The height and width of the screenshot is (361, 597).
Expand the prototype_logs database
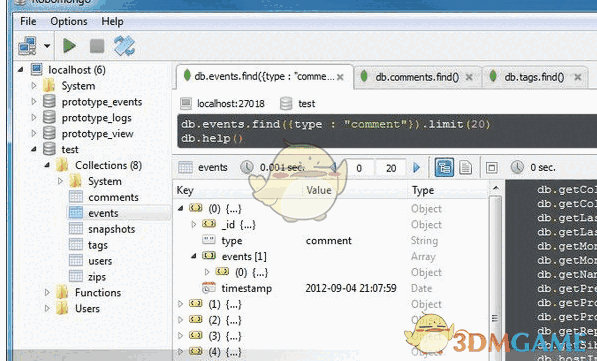point(34,118)
